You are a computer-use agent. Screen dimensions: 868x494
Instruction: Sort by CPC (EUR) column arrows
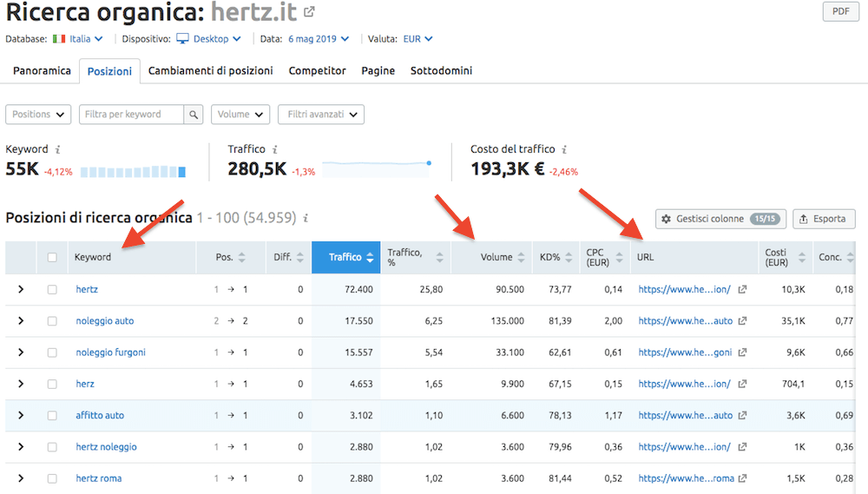[619, 258]
